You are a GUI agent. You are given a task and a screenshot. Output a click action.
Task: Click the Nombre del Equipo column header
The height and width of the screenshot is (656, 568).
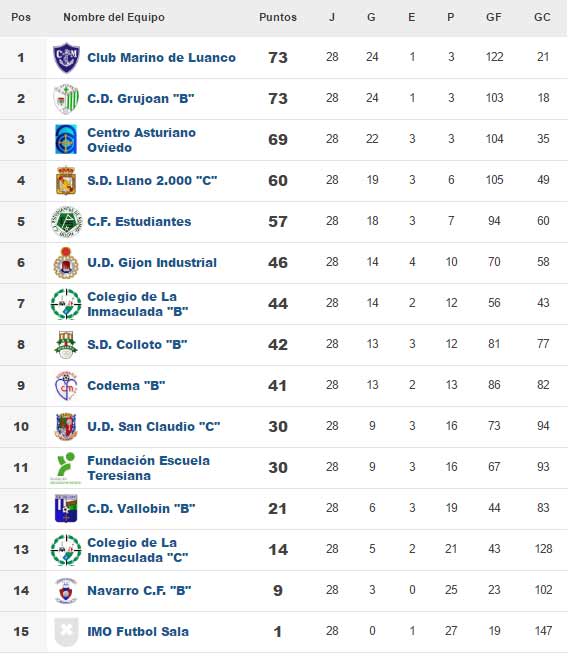(114, 17)
